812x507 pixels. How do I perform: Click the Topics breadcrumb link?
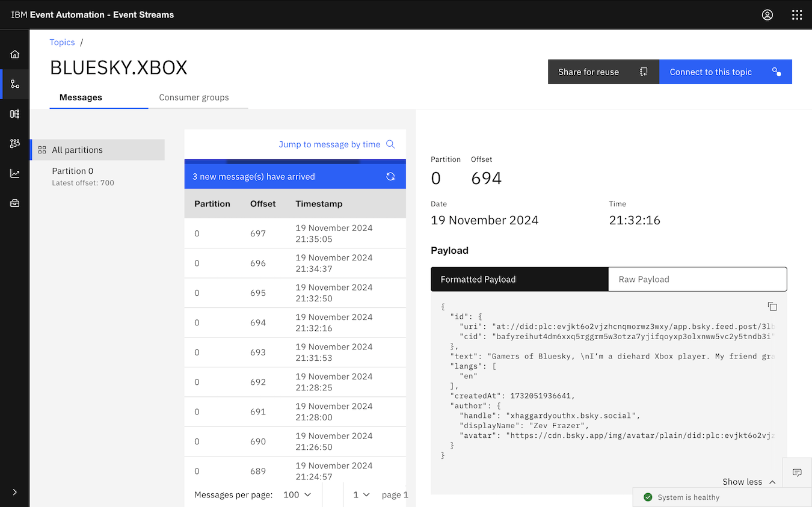pos(62,42)
